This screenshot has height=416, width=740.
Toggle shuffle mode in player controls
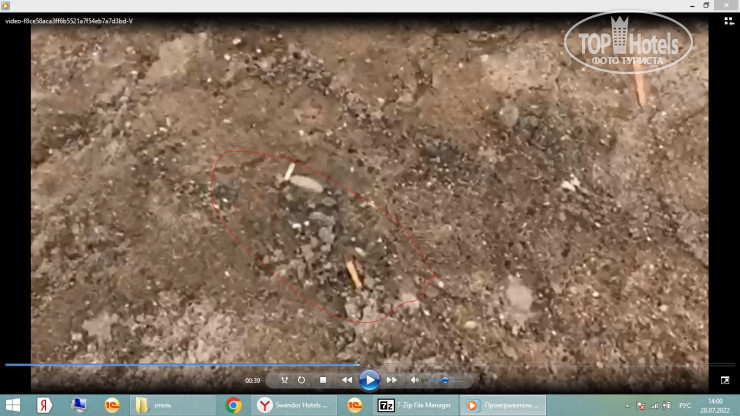coord(284,380)
